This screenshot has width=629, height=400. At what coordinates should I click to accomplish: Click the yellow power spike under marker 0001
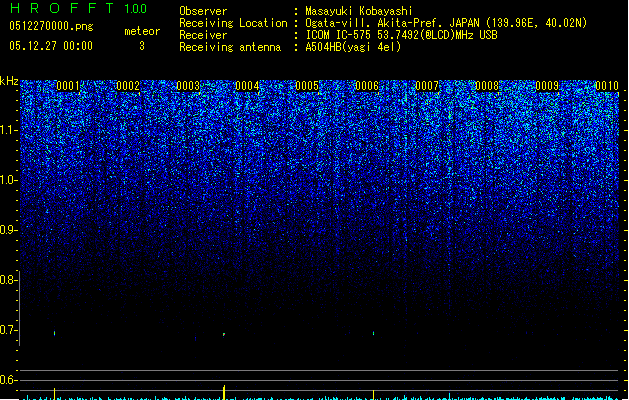point(55,394)
